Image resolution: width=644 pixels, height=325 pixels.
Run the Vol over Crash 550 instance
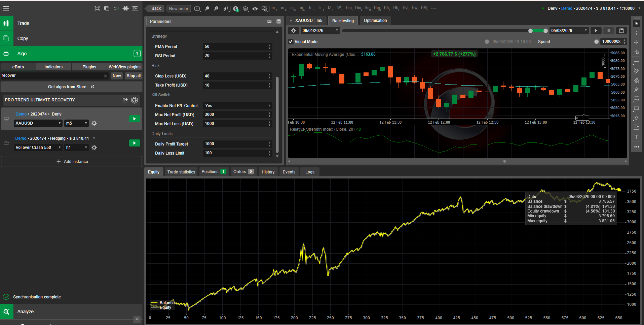tap(135, 143)
